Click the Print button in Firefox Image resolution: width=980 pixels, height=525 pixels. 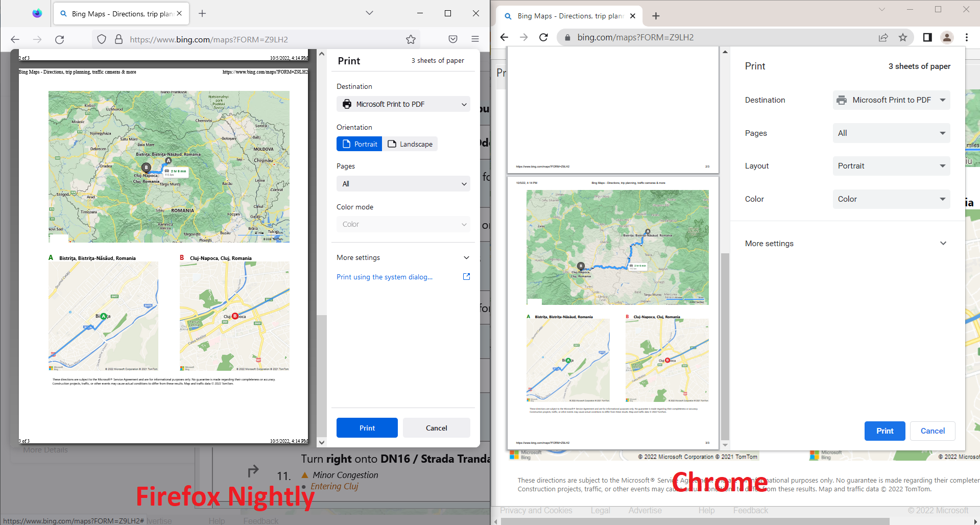(x=367, y=427)
